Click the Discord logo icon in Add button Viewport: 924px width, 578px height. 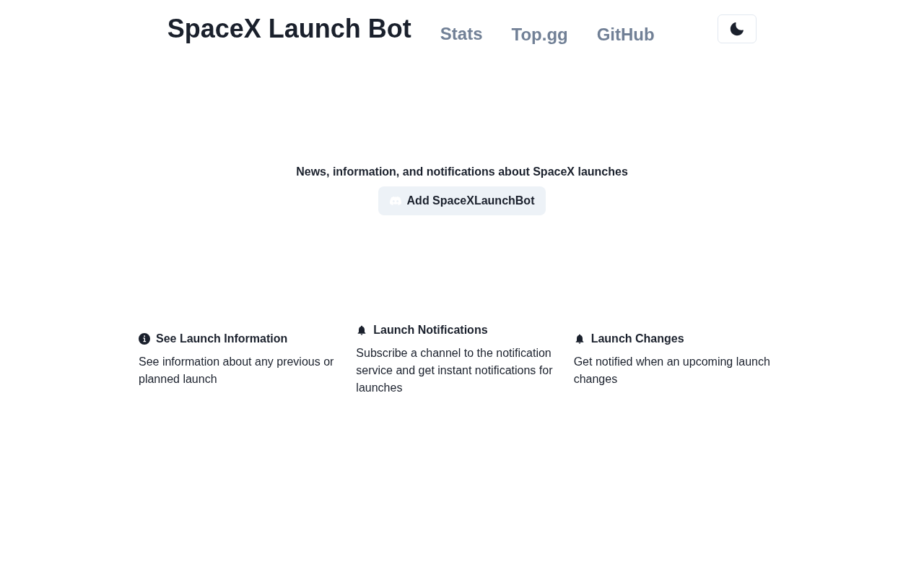(x=396, y=201)
